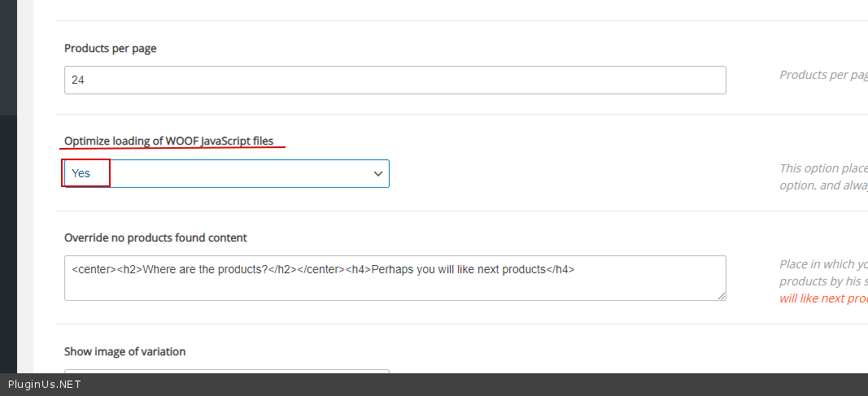
Task: Click the 'Where are the products?' text in textarea
Action: (205, 269)
